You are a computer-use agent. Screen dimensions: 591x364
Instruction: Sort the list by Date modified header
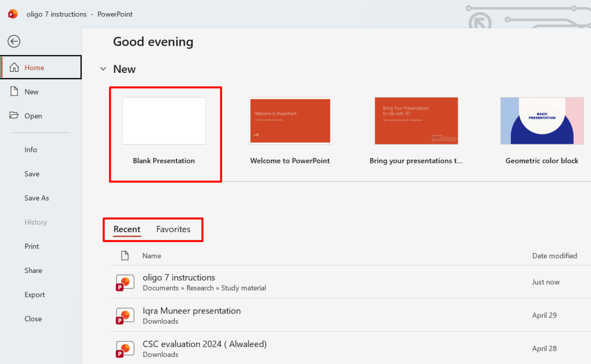pos(555,256)
